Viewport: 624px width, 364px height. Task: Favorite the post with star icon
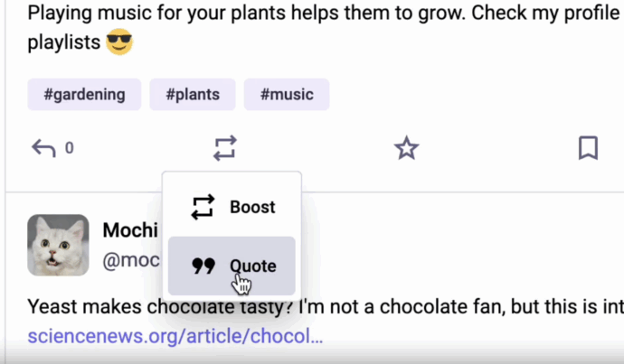point(407,148)
